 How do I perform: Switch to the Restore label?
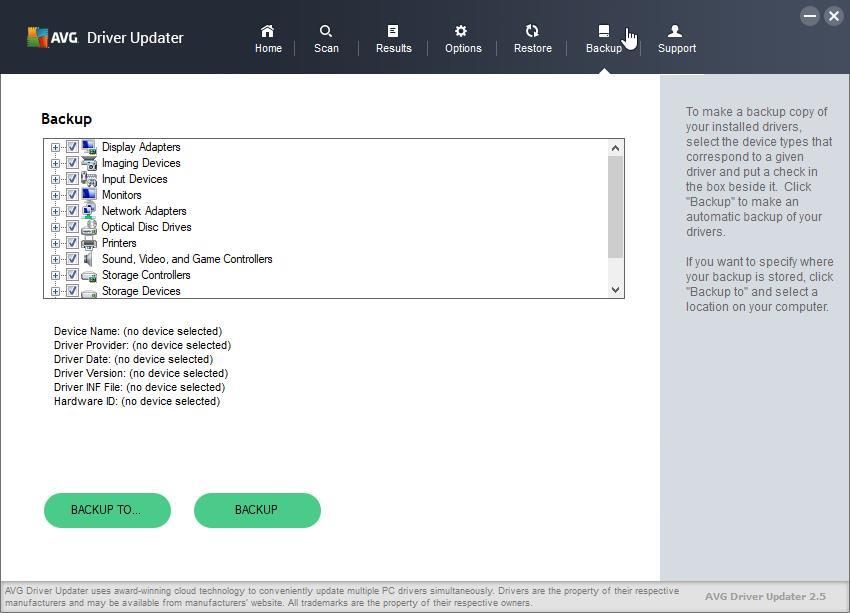(x=533, y=48)
